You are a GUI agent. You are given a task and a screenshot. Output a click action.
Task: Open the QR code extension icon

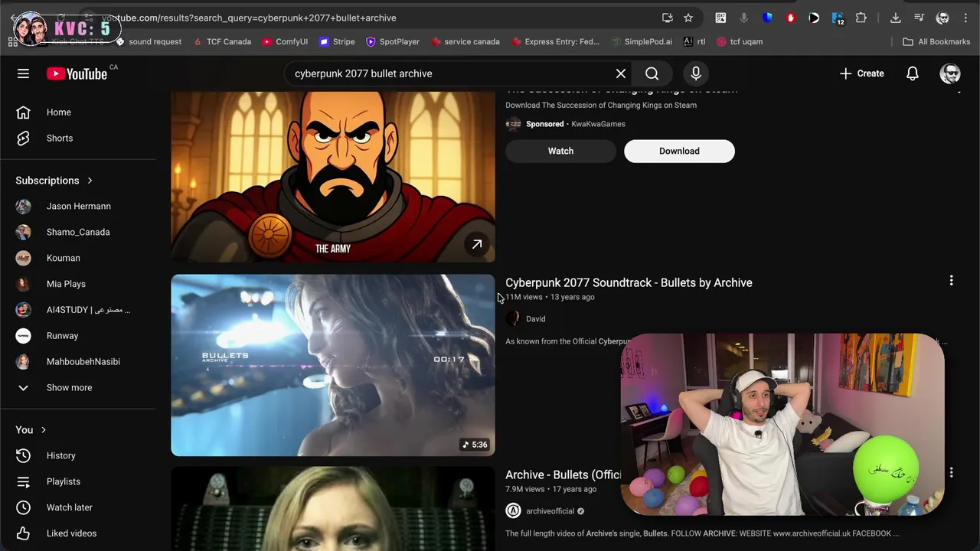pos(720,18)
